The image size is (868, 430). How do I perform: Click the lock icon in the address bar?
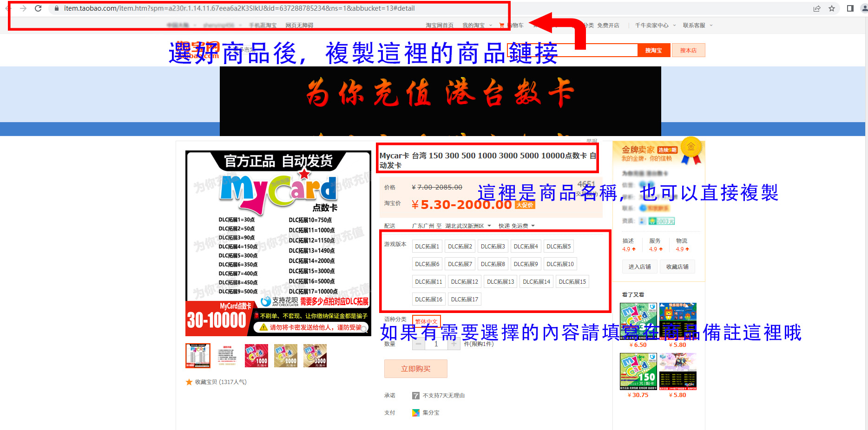[57, 8]
